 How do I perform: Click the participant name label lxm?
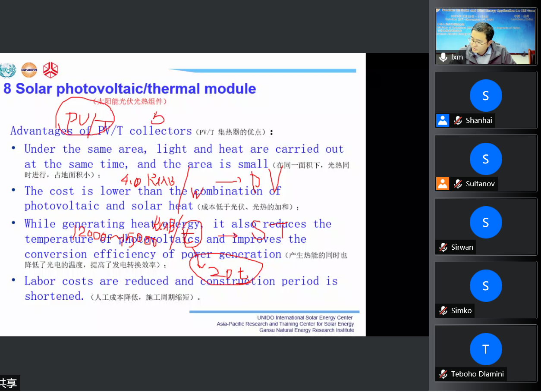click(x=457, y=57)
